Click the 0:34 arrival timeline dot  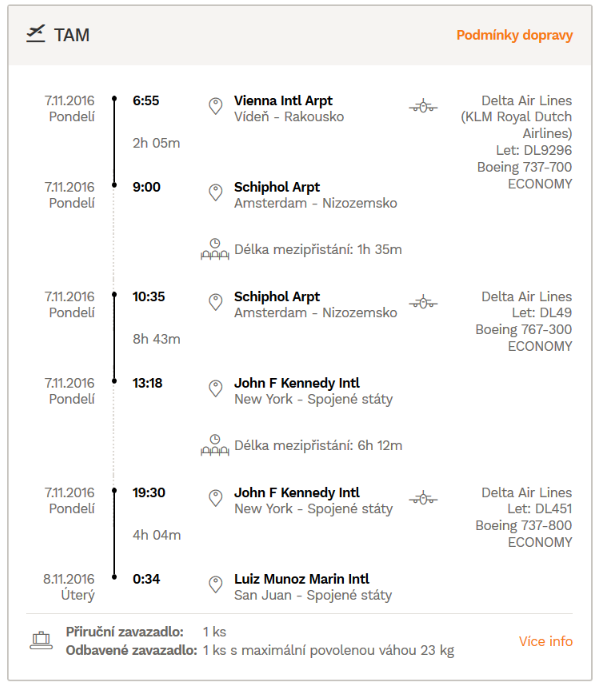coord(114,577)
